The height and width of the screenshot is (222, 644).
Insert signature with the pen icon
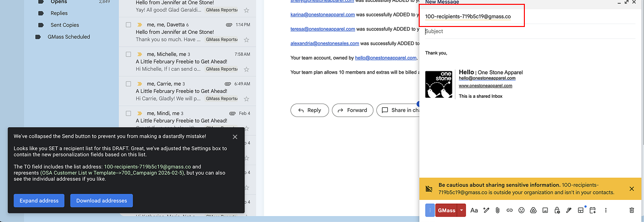pos(569,210)
